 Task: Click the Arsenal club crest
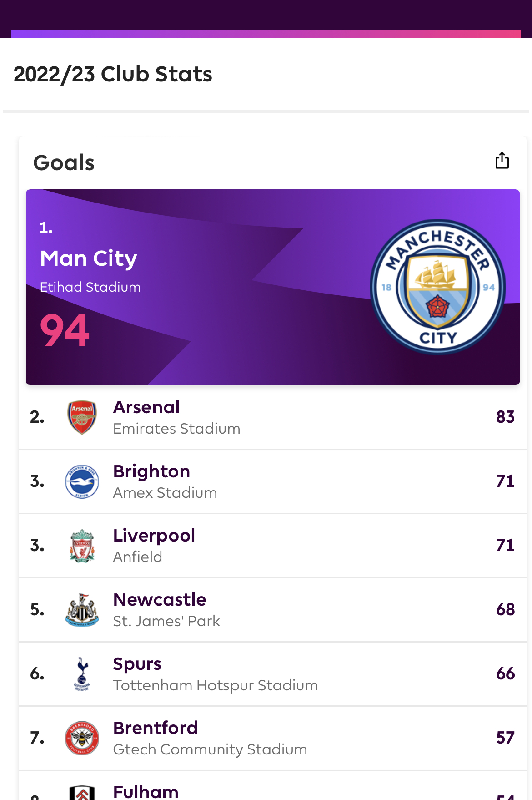[82, 417]
